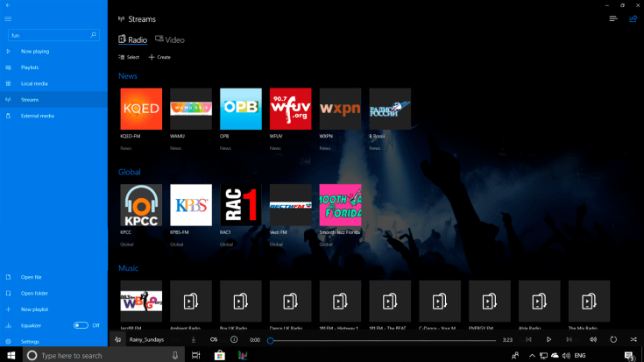The width and height of the screenshot is (644, 362).
Task: Click the Select button
Action: (x=129, y=57)
